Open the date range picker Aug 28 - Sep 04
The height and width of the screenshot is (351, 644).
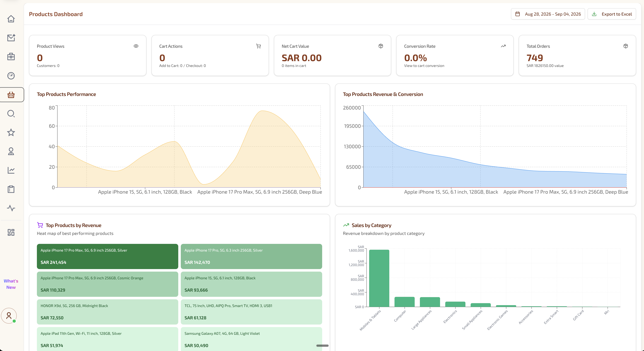coord(548,14)
